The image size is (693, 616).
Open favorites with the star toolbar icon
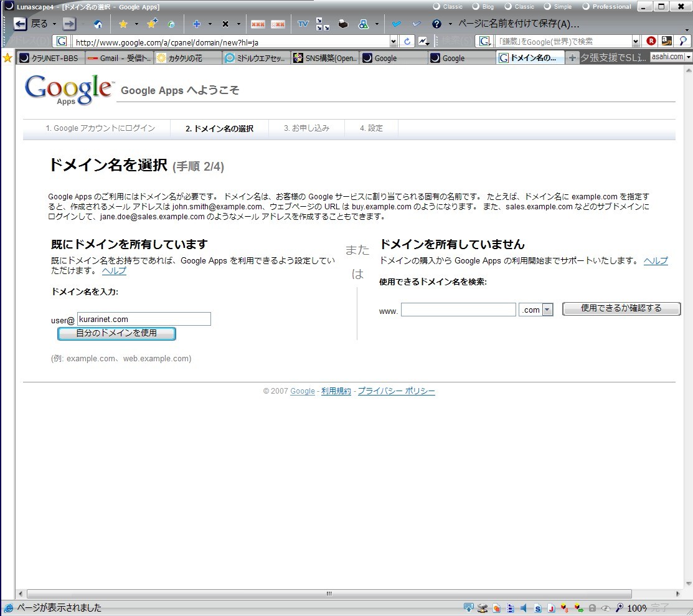[x=123, y=24]
